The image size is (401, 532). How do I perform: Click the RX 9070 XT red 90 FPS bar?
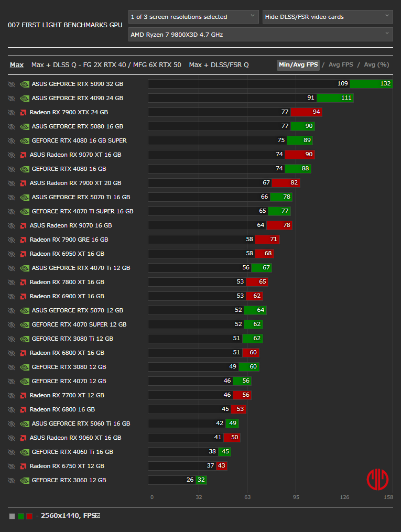[300, 155]
